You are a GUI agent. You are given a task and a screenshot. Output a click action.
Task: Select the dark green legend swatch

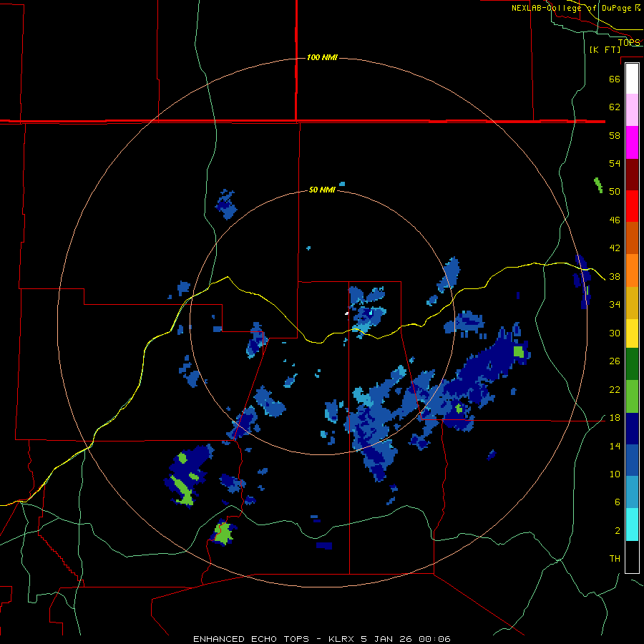pyautogui.click(x=632, y=364)
